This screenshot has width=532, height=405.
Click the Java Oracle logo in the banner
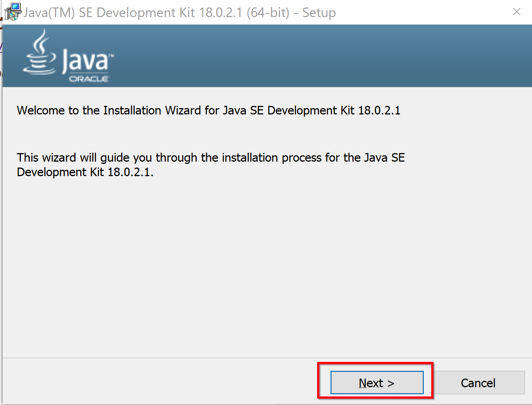(68, 56)
